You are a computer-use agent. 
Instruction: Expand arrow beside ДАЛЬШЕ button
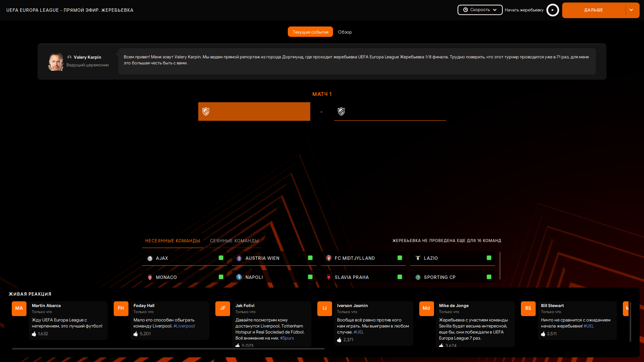coord(631,10)
